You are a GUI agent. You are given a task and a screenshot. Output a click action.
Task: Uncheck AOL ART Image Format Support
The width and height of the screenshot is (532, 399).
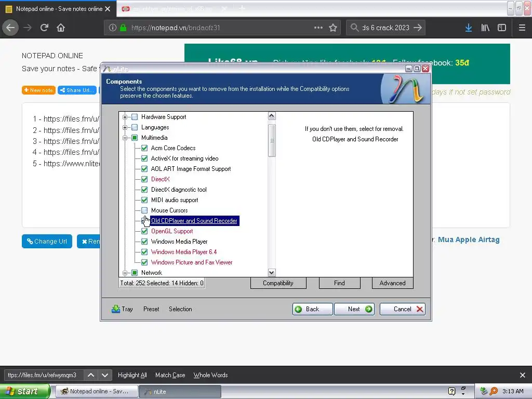[x=144, y=169]
